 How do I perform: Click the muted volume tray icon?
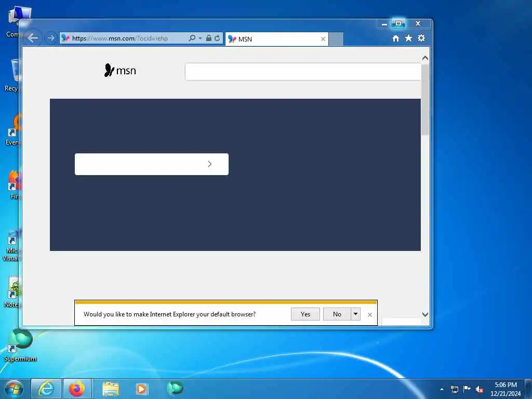[480, 390]
